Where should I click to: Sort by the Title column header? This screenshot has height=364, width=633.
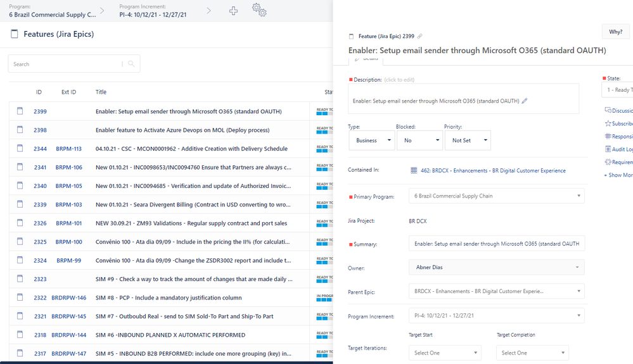[x=101, y=92]
